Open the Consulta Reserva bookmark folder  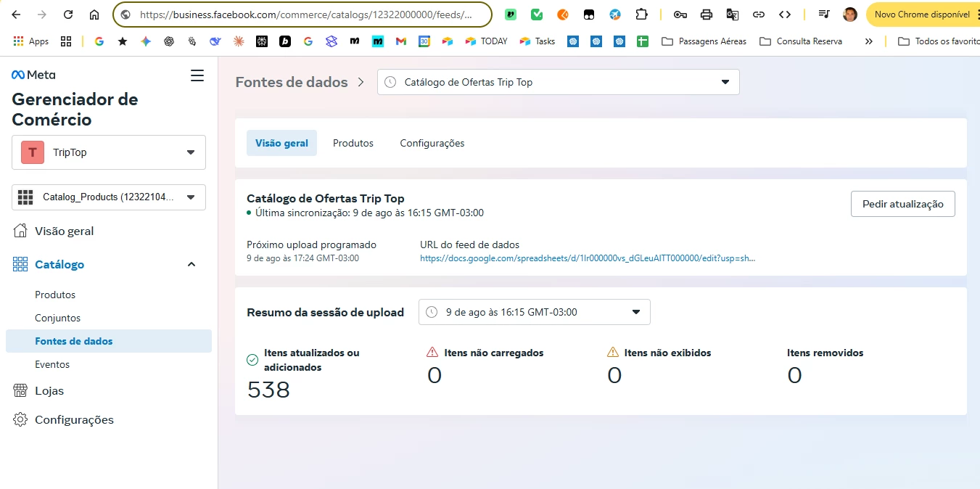pyautogui.click(x=801, y=41)
